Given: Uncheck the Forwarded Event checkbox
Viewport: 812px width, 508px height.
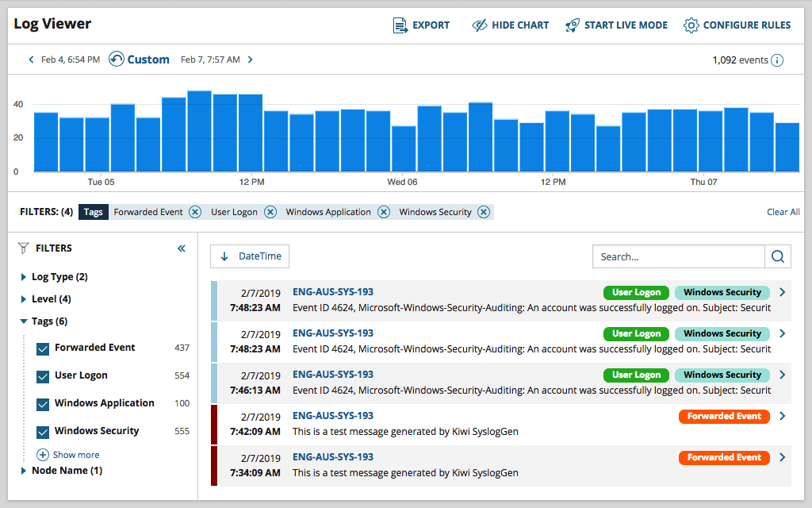Looking at the screenshot, I should 44,348.
